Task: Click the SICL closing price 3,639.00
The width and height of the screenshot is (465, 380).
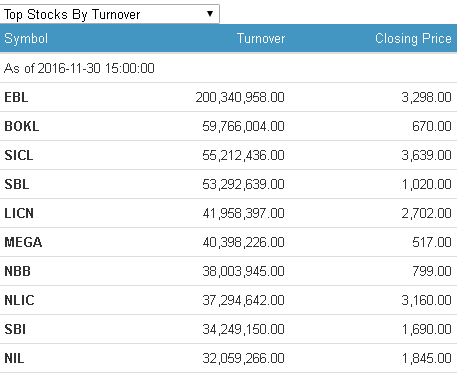Action: tap(427, 155)
